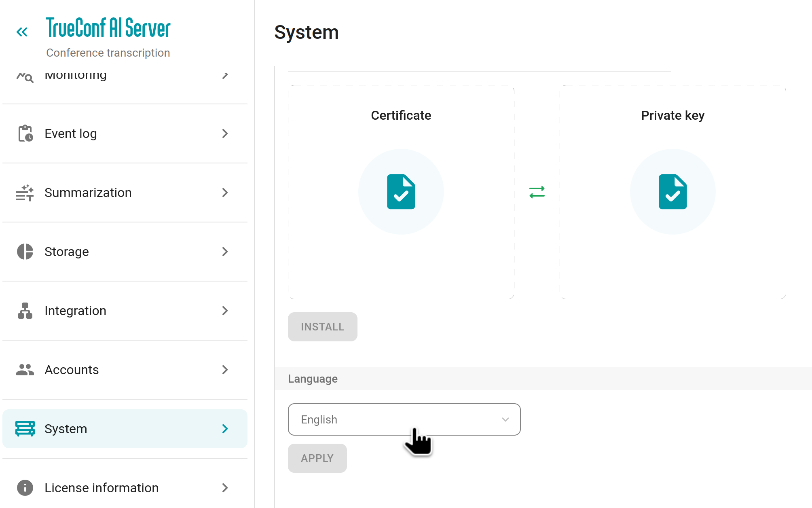
Task: Click the License information info icon
Action: pyautogui.click(x=25, y=488)
